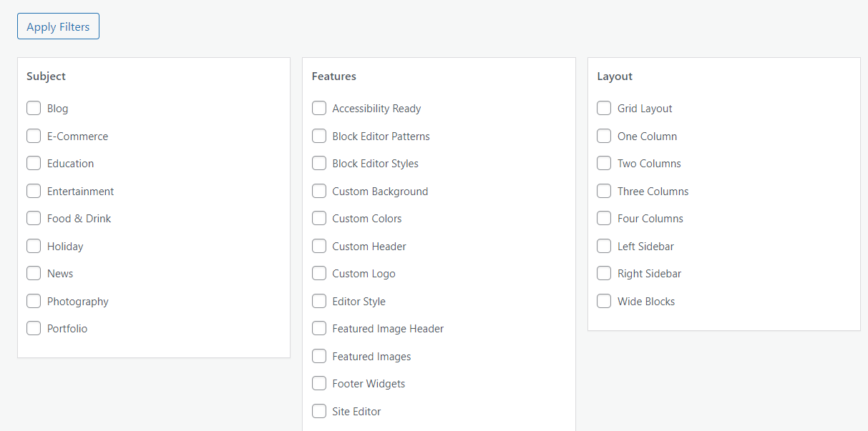
Task: Check the Featured Image Header option
Action: 319,329
